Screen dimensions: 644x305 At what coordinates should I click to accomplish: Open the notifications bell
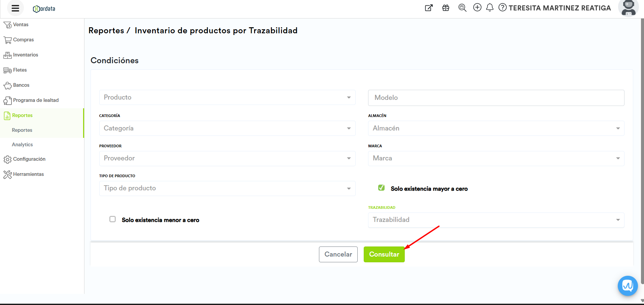(490, 7)
